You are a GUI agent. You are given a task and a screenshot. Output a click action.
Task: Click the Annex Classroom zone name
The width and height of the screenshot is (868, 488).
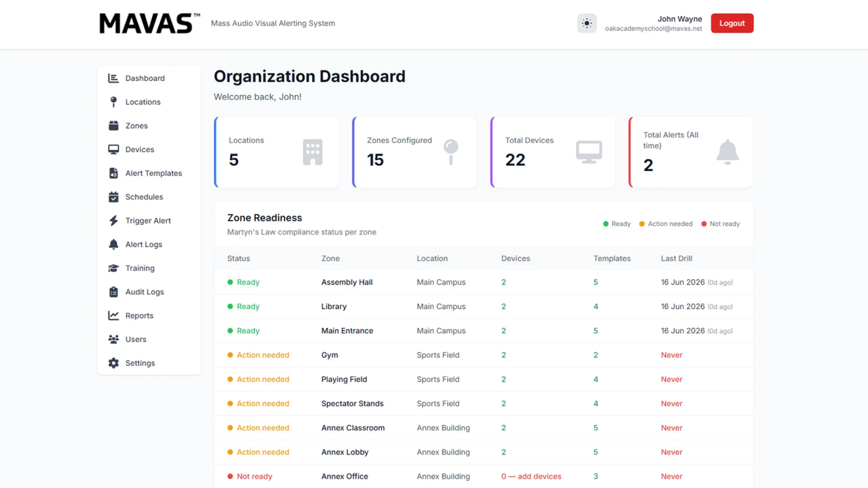(353, 428)
